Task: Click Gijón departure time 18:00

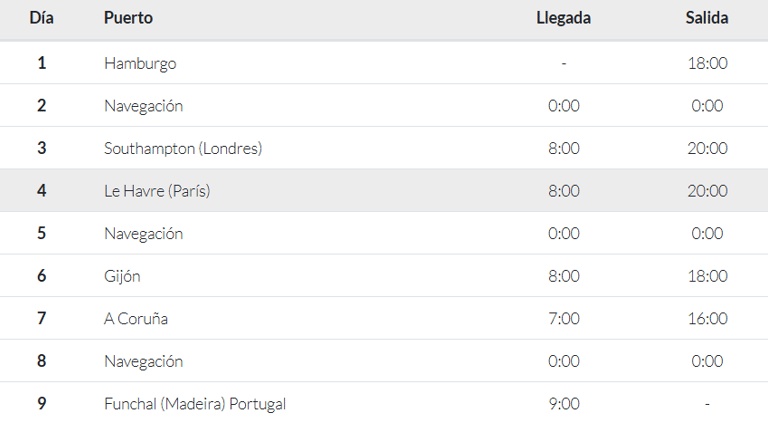Action: (707, 276)
